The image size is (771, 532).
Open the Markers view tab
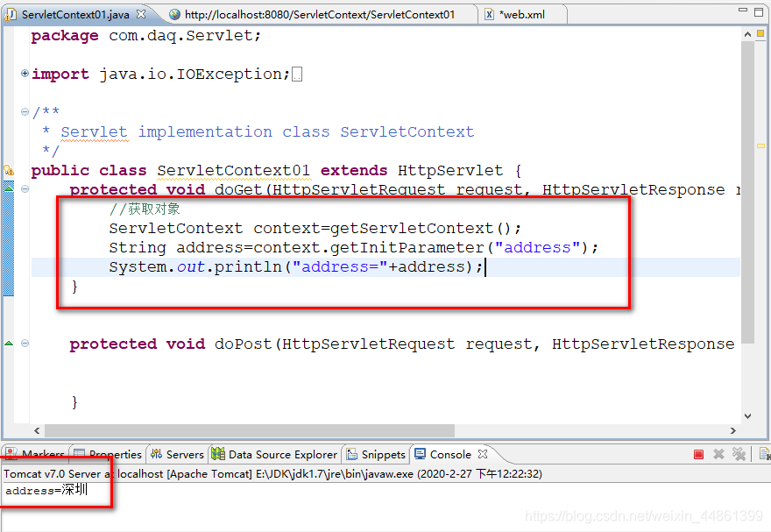[x=35, y=454]
